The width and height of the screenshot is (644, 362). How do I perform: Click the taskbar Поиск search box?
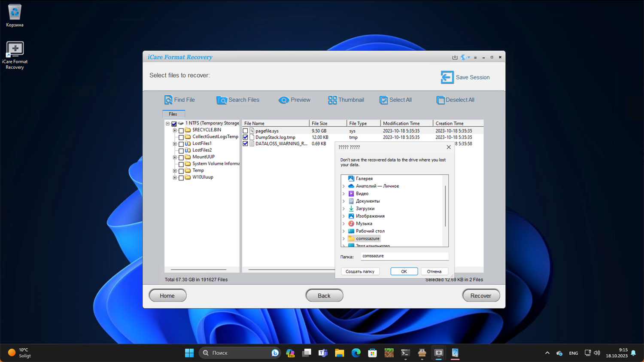click(x=240, y=353)
